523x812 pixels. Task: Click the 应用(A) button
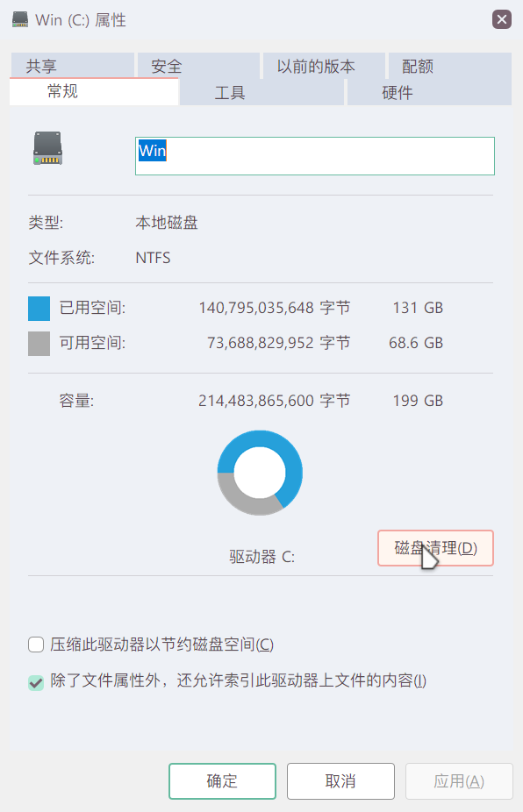click(x=459, y=781)
